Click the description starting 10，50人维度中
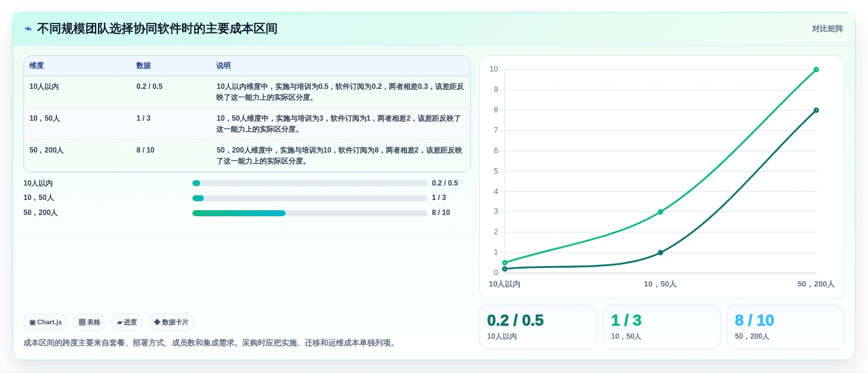This screenshot has width=868, height=373. click(x=338, y=124)
